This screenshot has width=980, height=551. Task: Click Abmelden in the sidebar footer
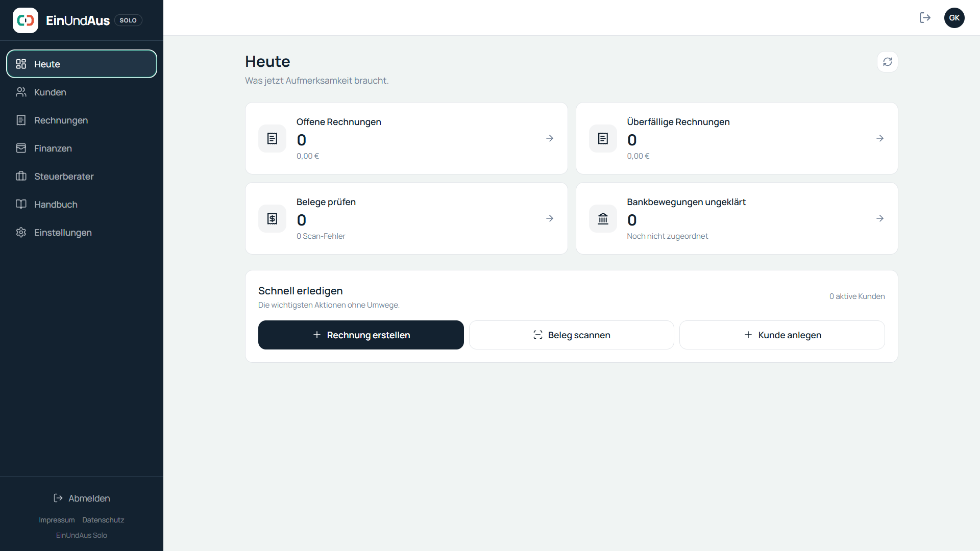coord(82,498)
